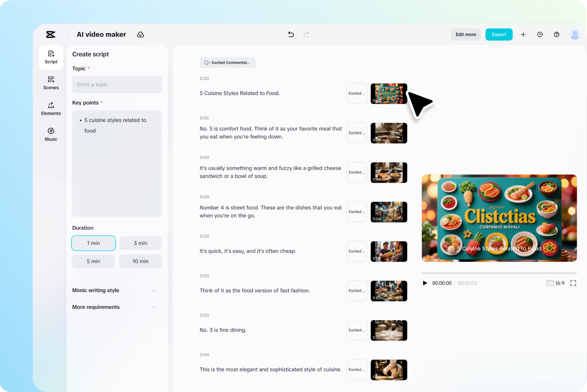Image resolution: width=587 pixels, height=392 pixels.
Task: Open the Excited Commentator voice selector
Action: 228,62
